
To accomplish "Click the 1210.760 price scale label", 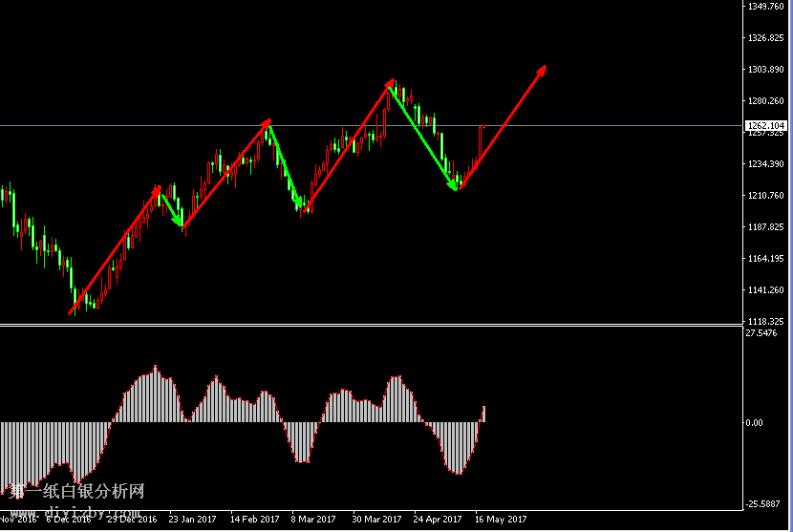I will point(766,196).
